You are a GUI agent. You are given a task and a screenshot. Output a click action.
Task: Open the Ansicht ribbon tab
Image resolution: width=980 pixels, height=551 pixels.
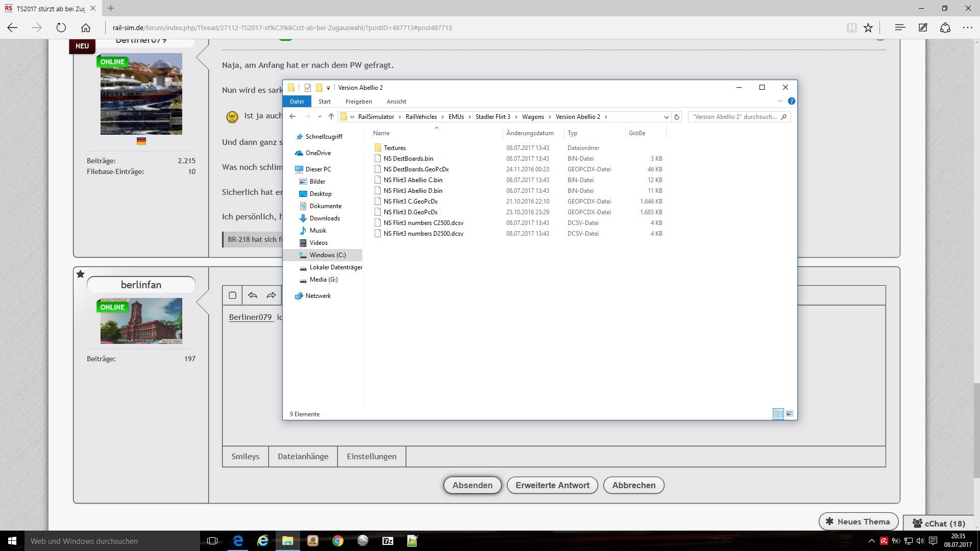396,102
